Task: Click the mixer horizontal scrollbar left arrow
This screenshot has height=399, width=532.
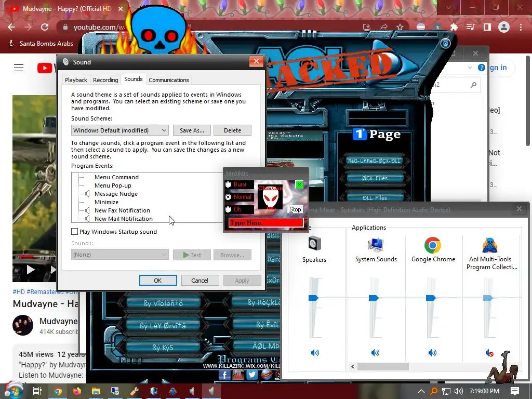Action: (x=353, y=366)
